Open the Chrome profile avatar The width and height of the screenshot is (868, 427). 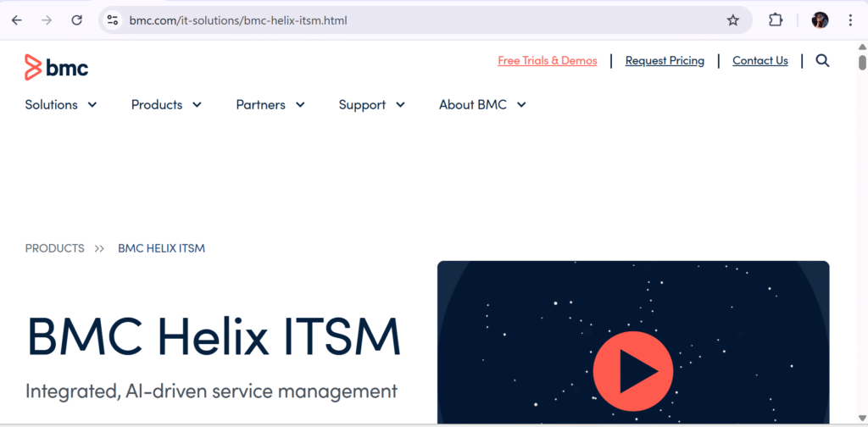(820, 20)
